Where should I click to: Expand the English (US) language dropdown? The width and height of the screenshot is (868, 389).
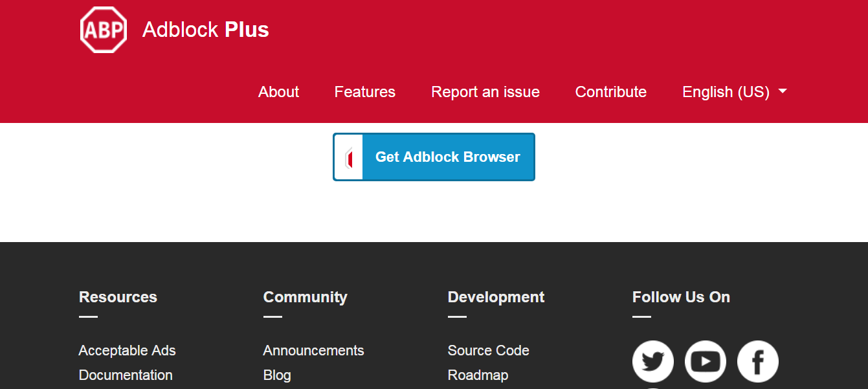735,92
